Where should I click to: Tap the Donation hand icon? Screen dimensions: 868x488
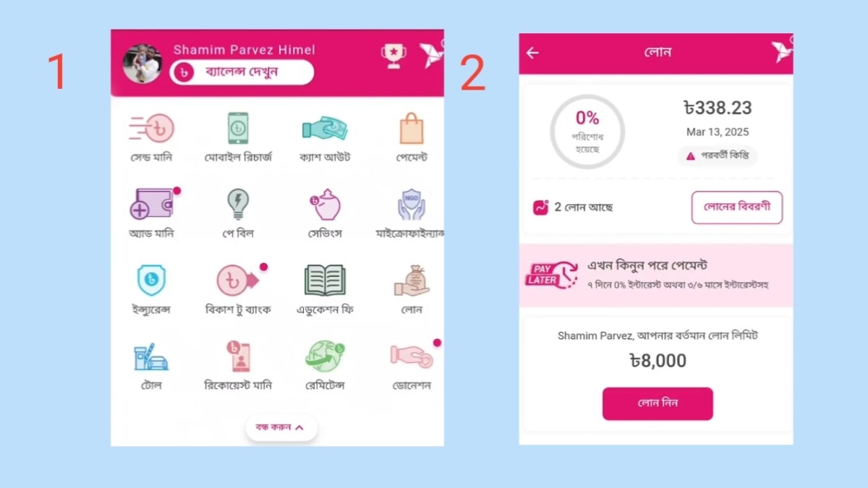click(412, 355)
